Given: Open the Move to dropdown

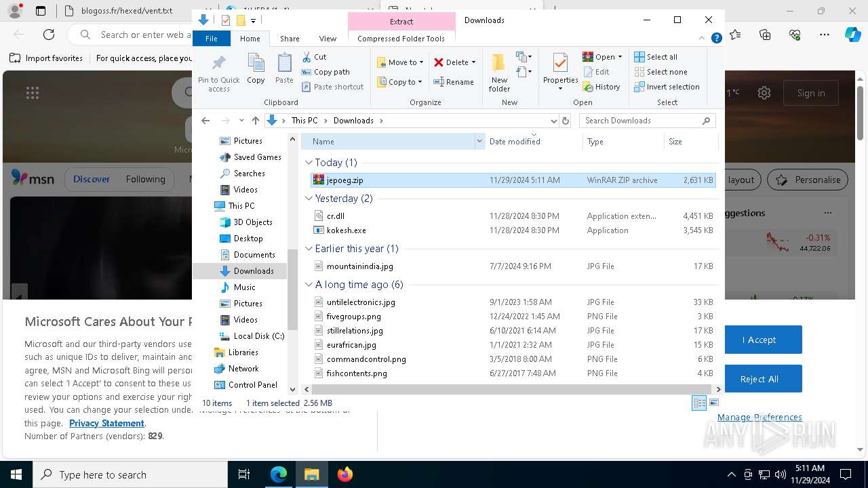Looking at the screenshot, I should pos(400,62).
